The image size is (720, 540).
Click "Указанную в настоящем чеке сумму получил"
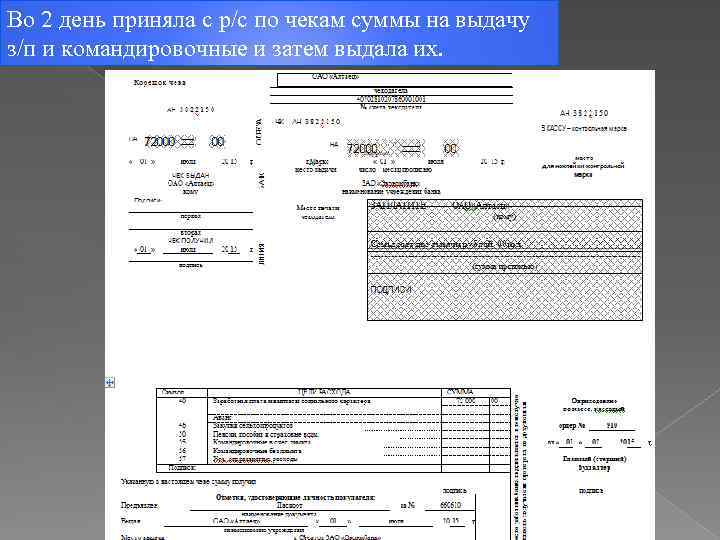(188, 482)
